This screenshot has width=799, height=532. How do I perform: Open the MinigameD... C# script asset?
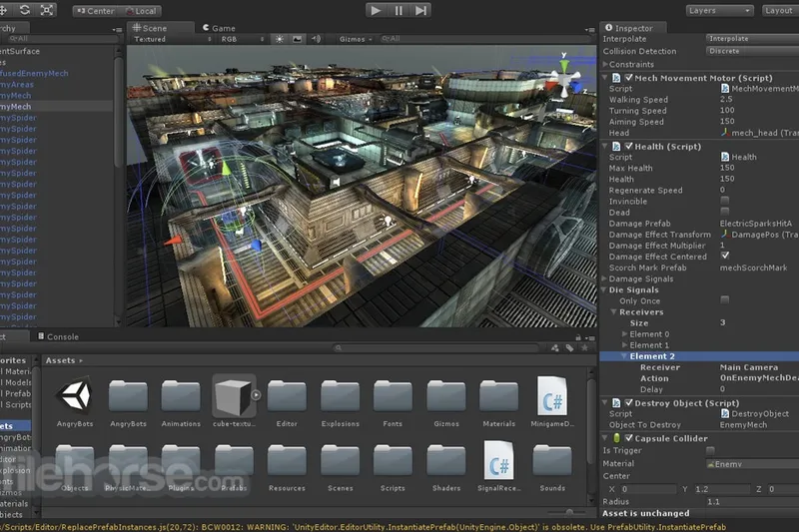[552, 401]
